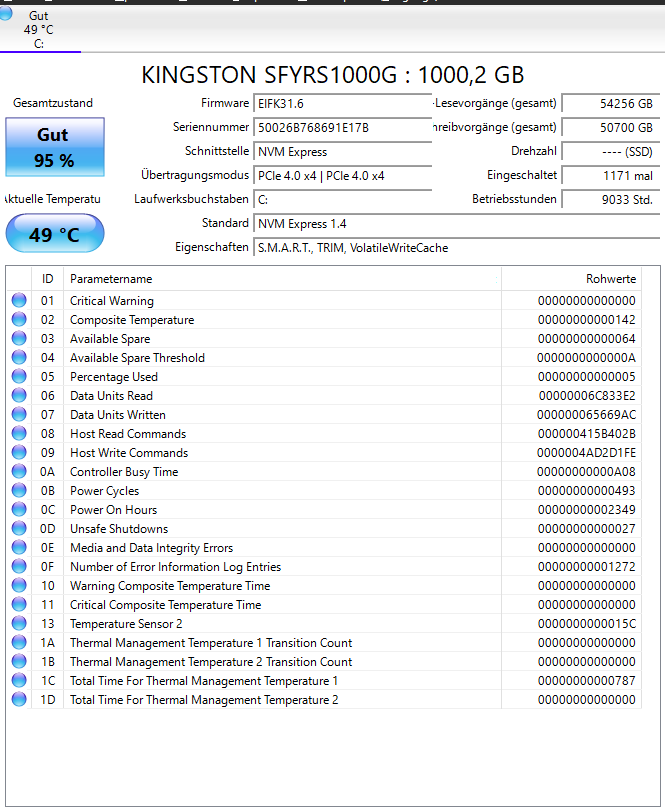Click the status icon for Critical Warning
The width and height of the screenshot is (665, 810).
[x=19, y=300]
